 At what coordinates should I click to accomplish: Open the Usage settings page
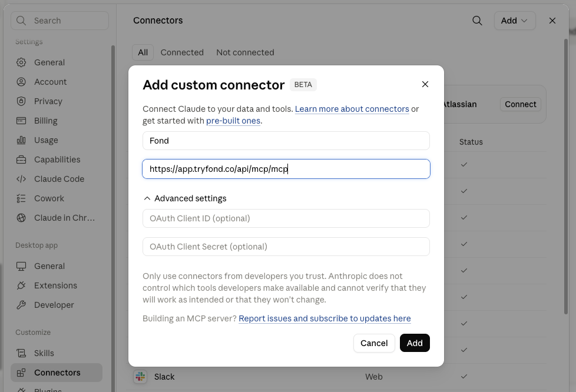[x=47, y=140]
